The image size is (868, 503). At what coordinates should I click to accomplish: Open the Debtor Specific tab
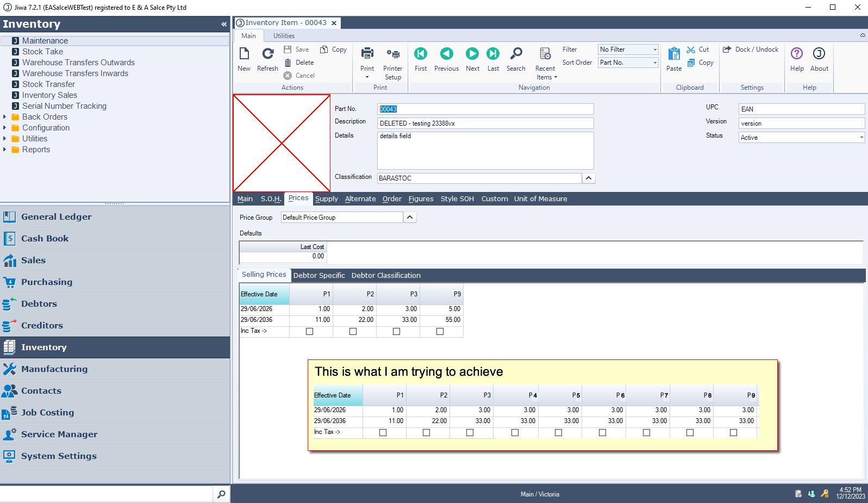(x=319, y=276)
